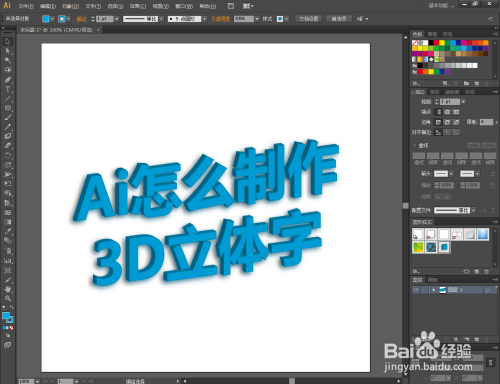This screenshot has height=384, width=500.
Task: Pick the red swatch in top row
Action: (436, 43)
